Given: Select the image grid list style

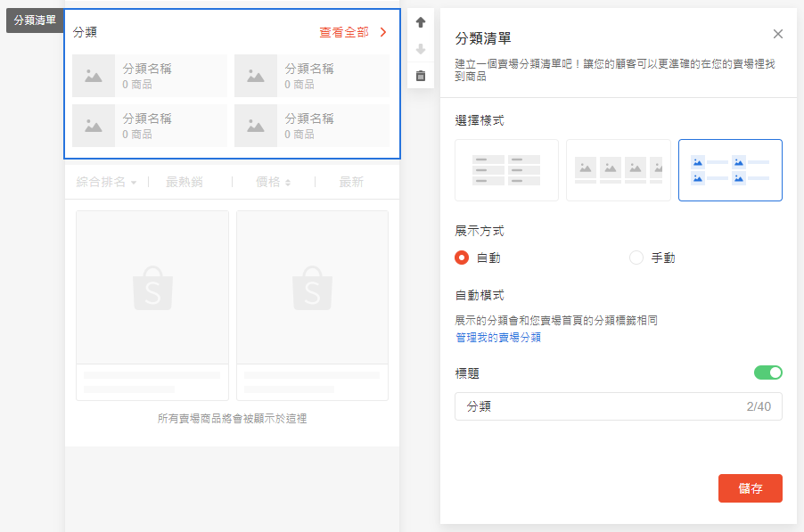Looking at the screenshot, I should (730, 170).
